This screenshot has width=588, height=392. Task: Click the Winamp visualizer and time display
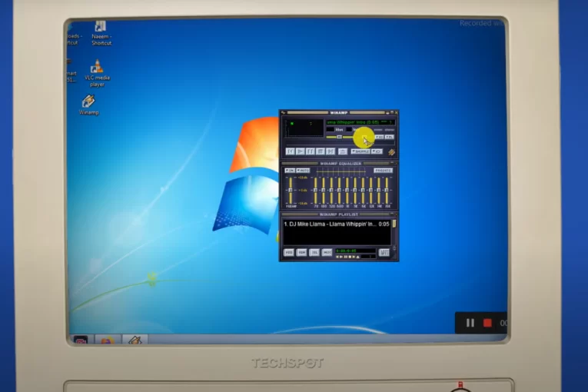pos(304,128)
